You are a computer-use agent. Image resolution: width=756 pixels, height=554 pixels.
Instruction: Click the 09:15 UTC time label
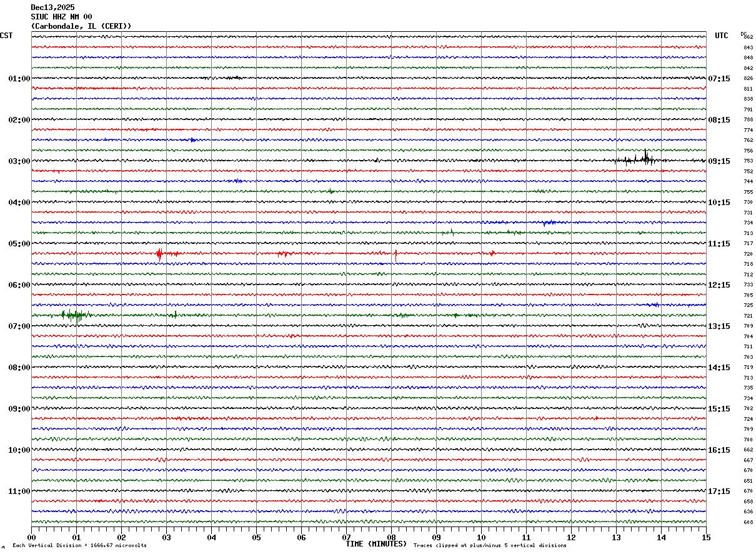pos(719,161)
